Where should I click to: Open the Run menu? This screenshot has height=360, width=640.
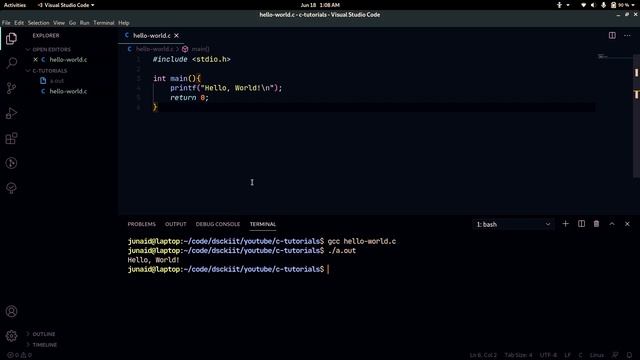(84, 23)
